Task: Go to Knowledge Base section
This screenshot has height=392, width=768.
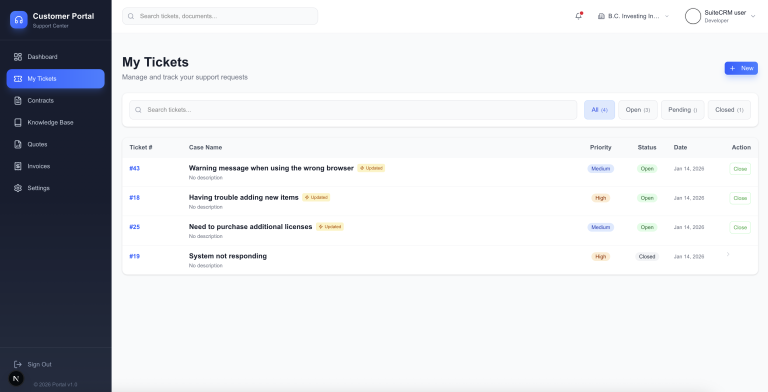Action: (55, 122)
